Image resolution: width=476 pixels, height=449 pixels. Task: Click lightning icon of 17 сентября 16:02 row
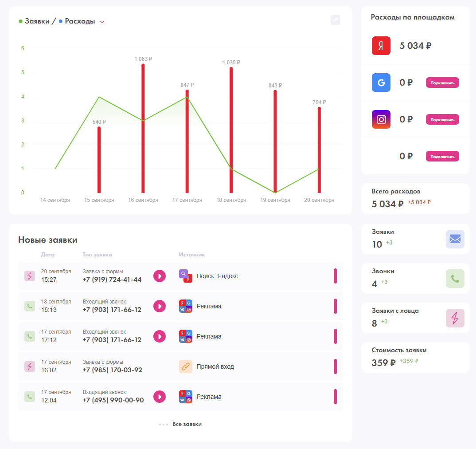coord(29,366)
